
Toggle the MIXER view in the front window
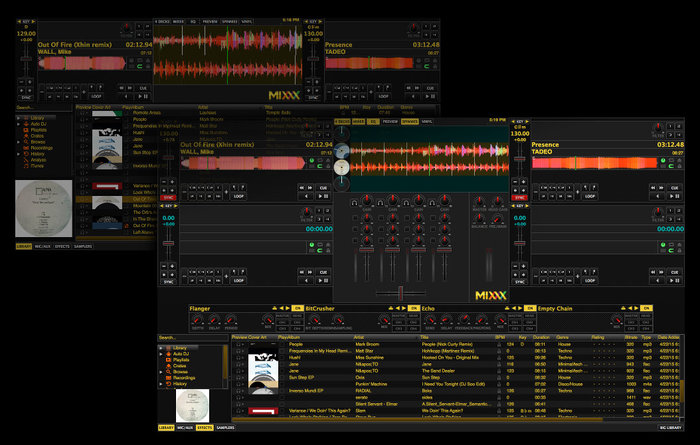click(x=360, y=121)
